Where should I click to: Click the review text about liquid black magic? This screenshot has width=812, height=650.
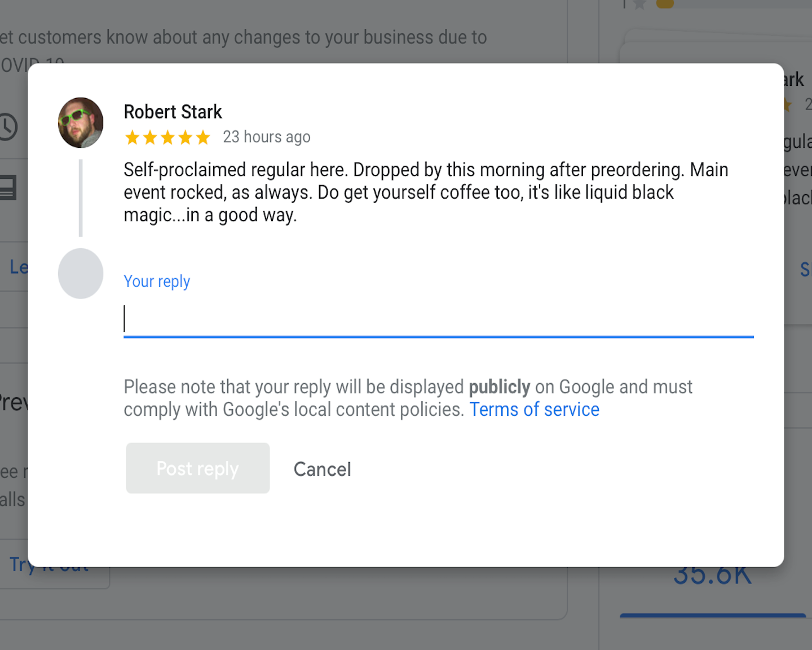coord(425,192)
